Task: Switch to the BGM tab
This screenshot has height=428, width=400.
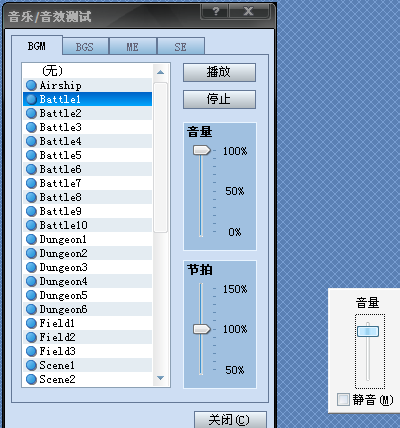Action: pyautogui.click(x=37, y=46)
